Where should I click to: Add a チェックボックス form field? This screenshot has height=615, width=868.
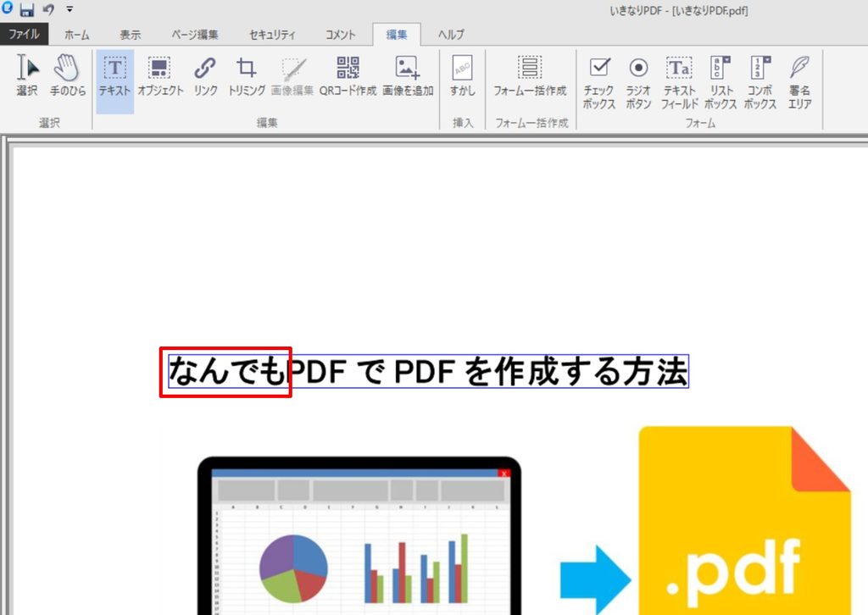[x=599, y=82]
